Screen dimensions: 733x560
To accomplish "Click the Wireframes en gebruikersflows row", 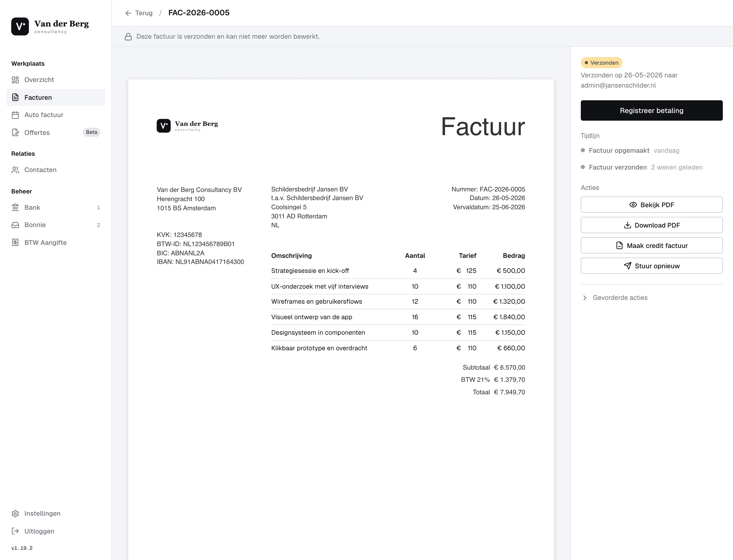I will point(398,301).
